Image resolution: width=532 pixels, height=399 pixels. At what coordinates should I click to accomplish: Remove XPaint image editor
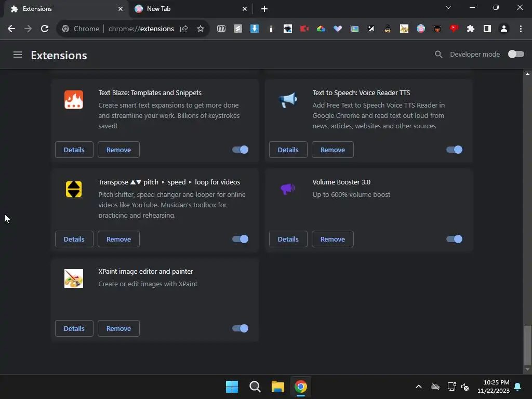pyautogui.click(x=118, y=328)
